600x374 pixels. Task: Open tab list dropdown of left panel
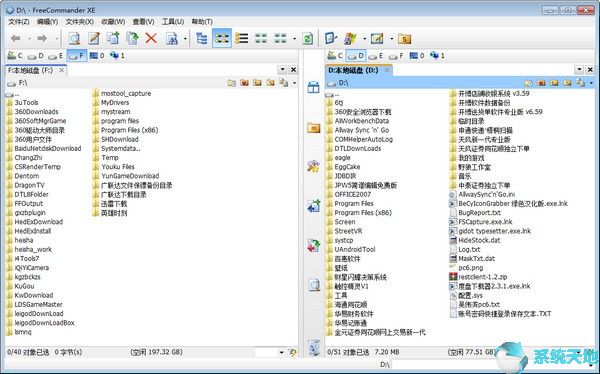(x=282, y=70)
